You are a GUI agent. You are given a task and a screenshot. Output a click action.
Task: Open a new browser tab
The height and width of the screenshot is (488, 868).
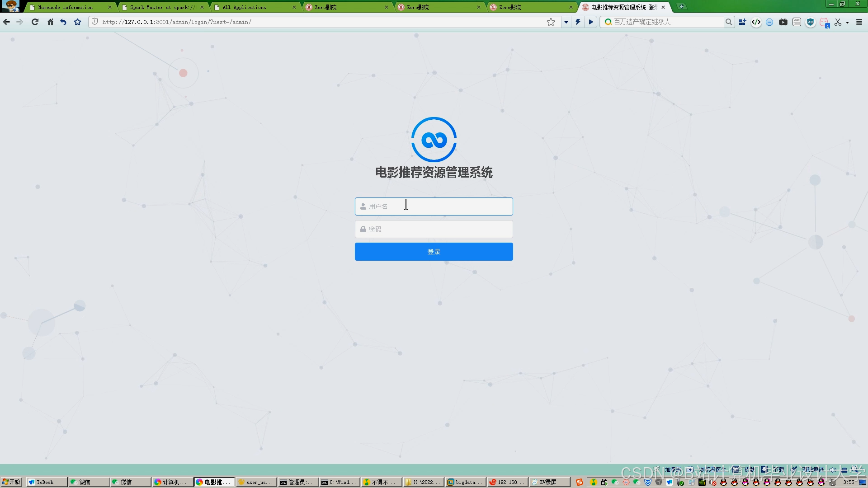pyautogui.click(x=681, y=6)
